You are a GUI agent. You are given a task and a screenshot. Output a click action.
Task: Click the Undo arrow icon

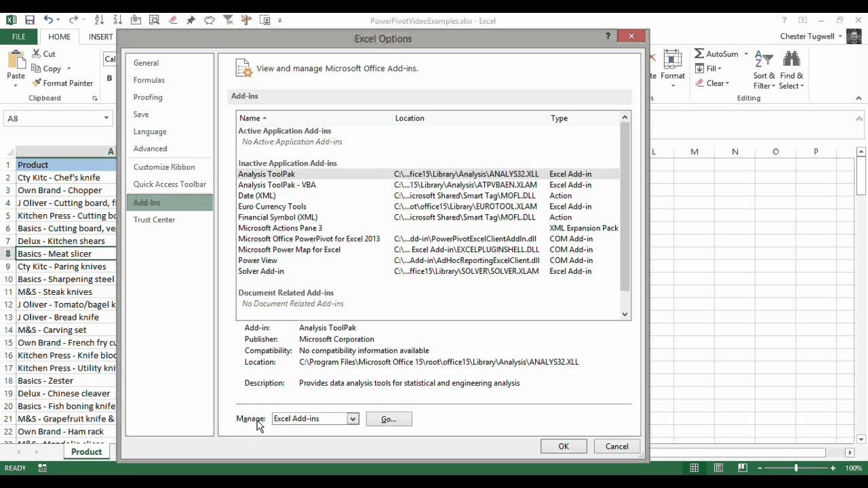48,20
